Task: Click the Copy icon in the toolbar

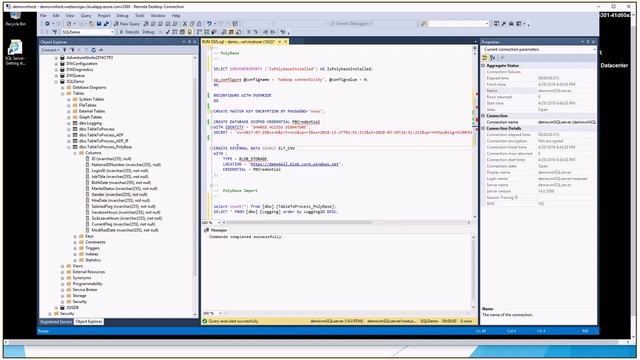Action: pyautogui.click(x=192, y=24)
